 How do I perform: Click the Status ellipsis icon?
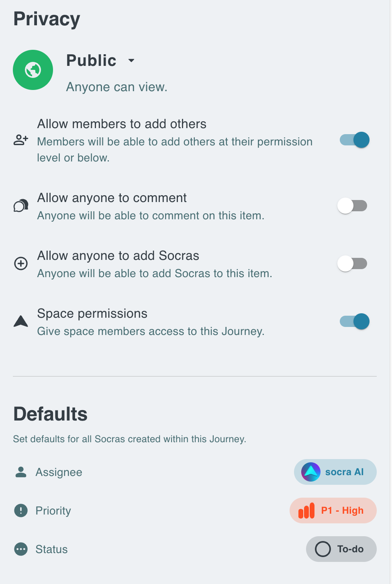point(21,549)
